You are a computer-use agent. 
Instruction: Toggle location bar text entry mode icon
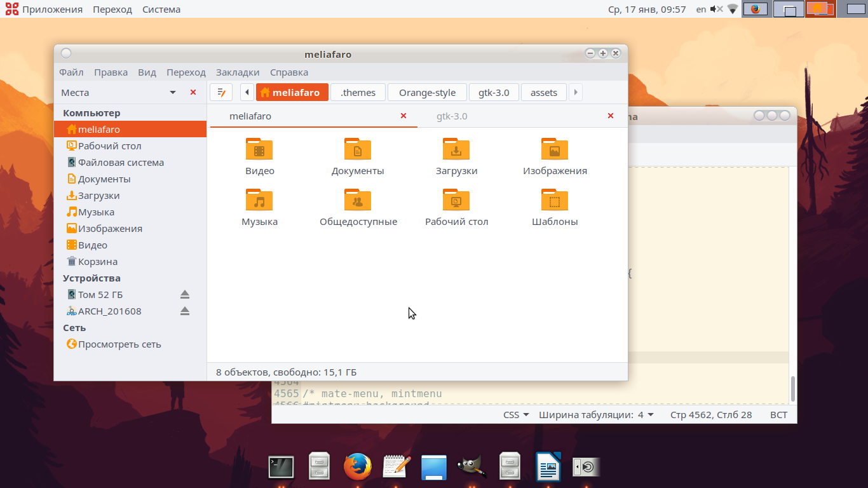[x=221, y=92]
